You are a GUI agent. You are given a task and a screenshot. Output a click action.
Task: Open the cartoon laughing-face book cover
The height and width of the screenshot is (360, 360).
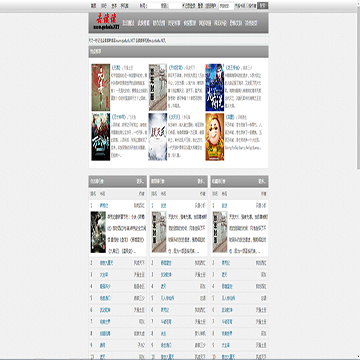tap(215, 137)
